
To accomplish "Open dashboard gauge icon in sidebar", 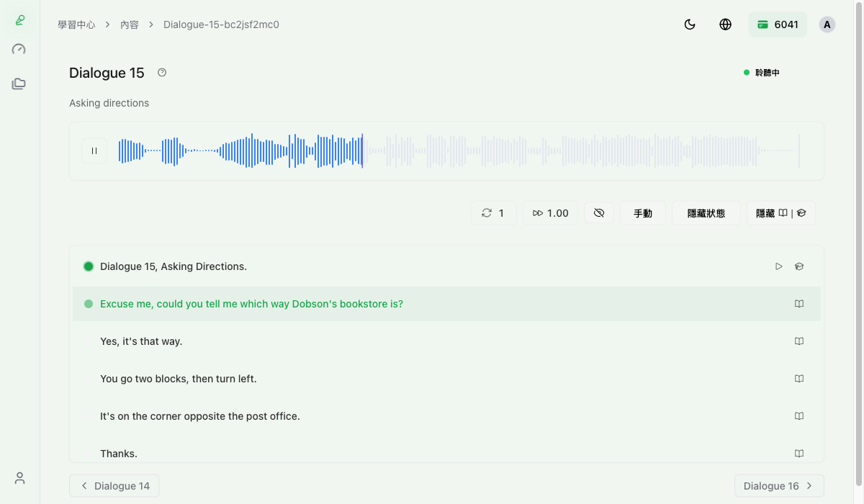I will (19, 50).
